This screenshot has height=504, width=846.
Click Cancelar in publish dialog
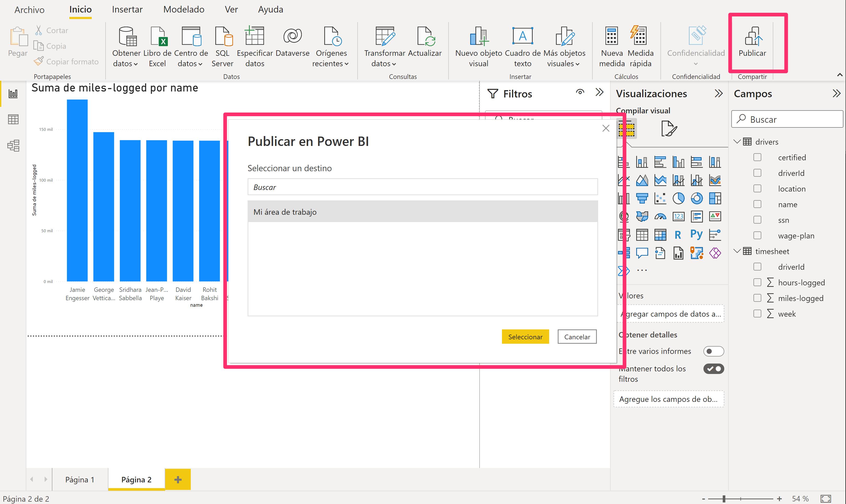pyautogui.click(x=577, y=337)
